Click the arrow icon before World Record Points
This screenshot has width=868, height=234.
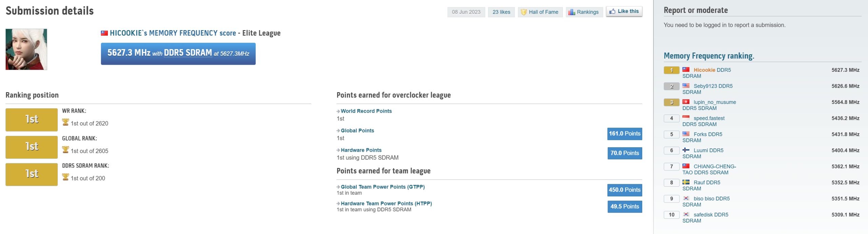click(338, 111)
